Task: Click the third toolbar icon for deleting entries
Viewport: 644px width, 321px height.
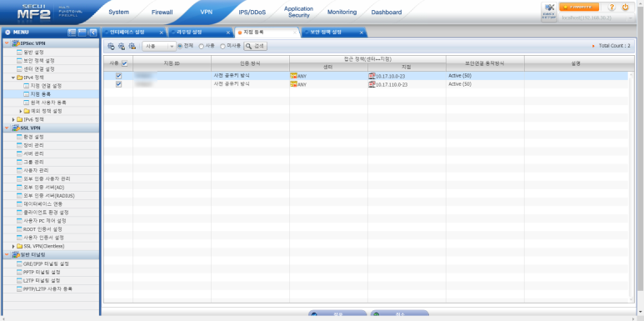Action: tap(132, 47)
